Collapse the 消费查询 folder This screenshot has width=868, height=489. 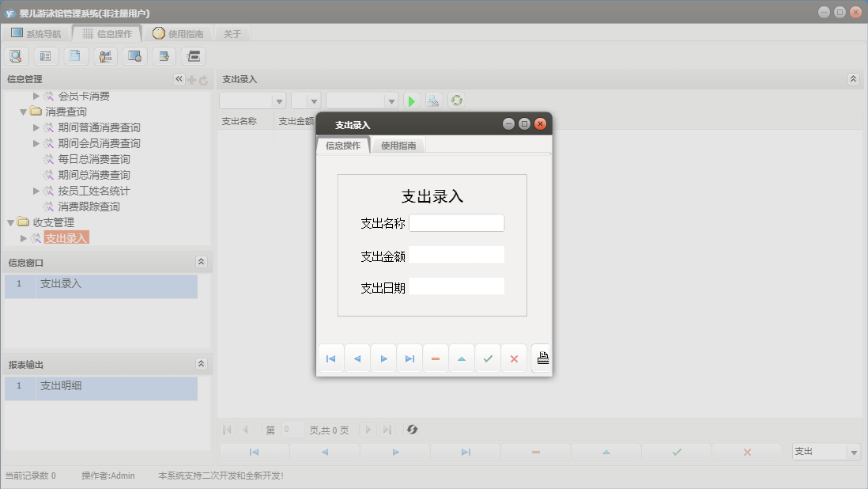[x=24, y=111]
